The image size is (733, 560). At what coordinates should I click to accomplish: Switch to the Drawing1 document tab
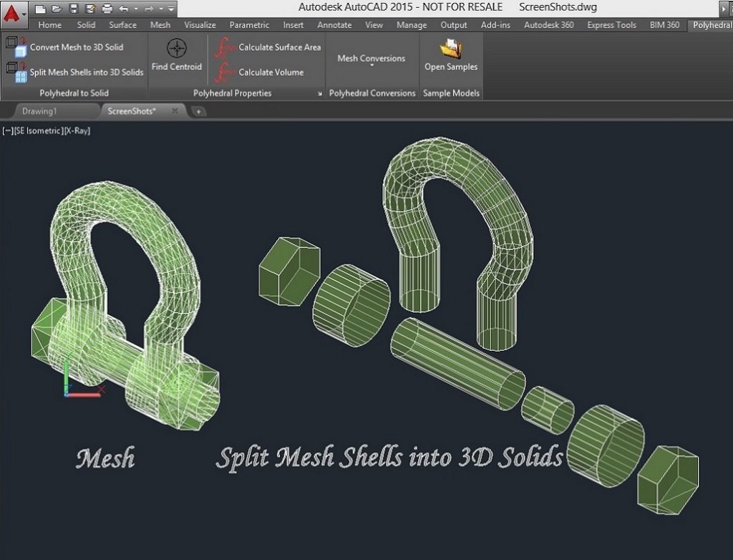[x=39, y=111]
